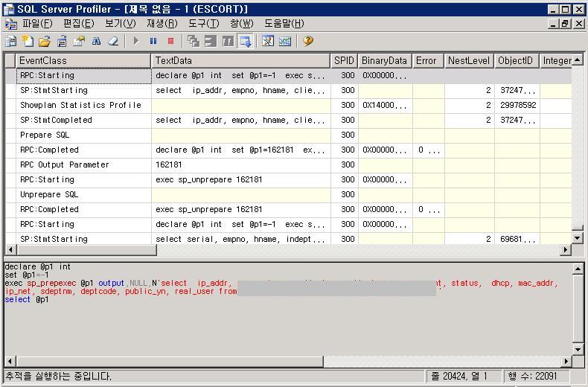588x387 pixels.
Task: Click the EventClass column header
Action: (83, 61)
